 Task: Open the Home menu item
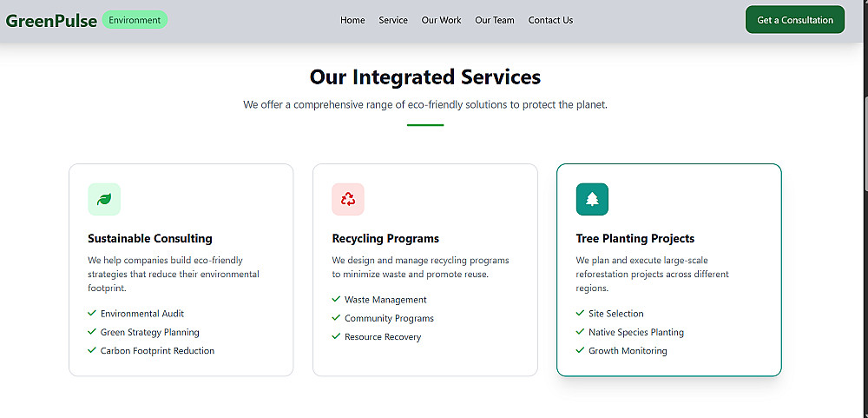click(x=352, y=20)
